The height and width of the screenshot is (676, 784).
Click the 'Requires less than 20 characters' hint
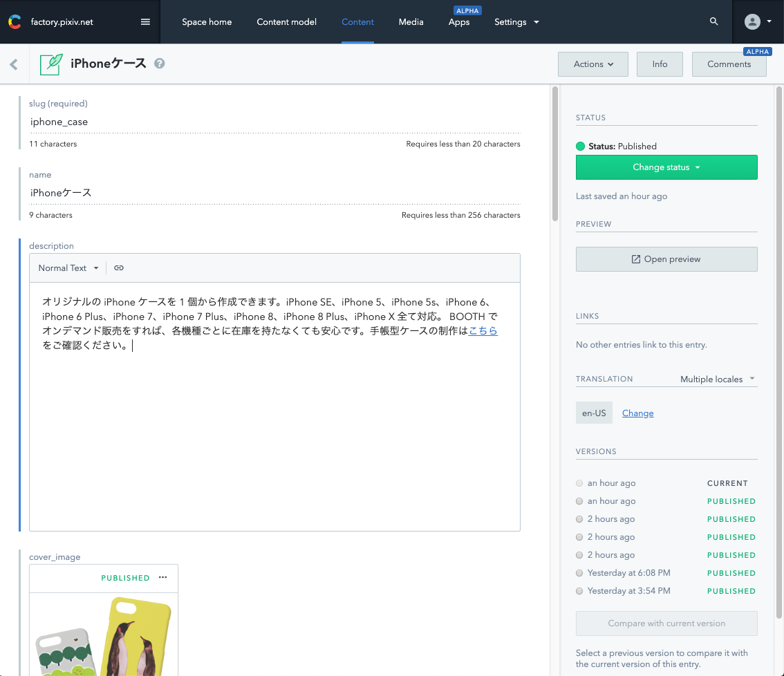point(463,144)
